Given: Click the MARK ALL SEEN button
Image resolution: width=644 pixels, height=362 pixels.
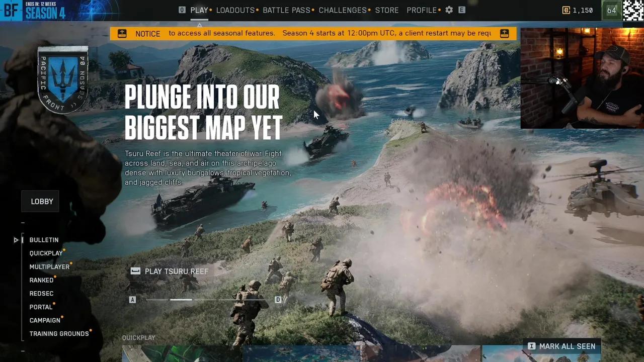Looking at the screenshot, I should [x=561, y=346].
